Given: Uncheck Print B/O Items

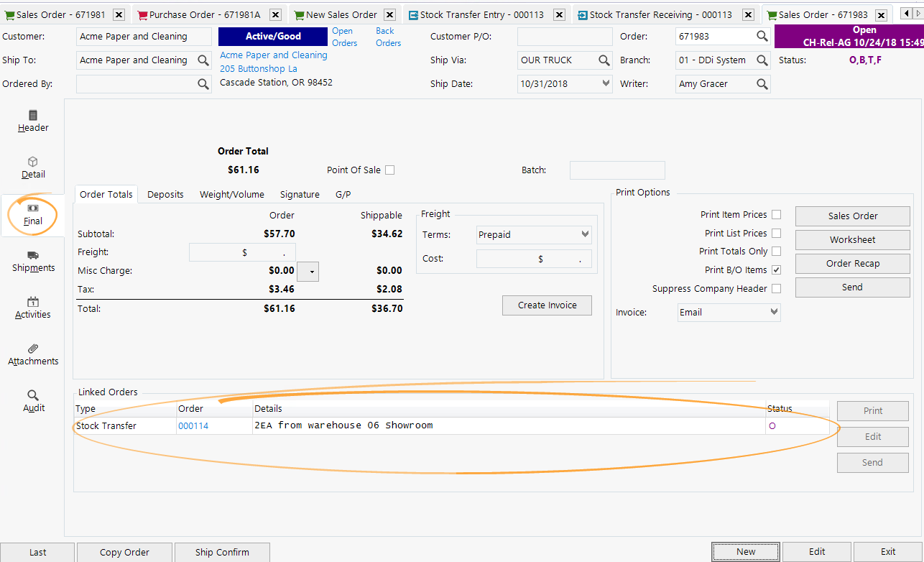Looking at the screenshot, I should tap(777, 270).
